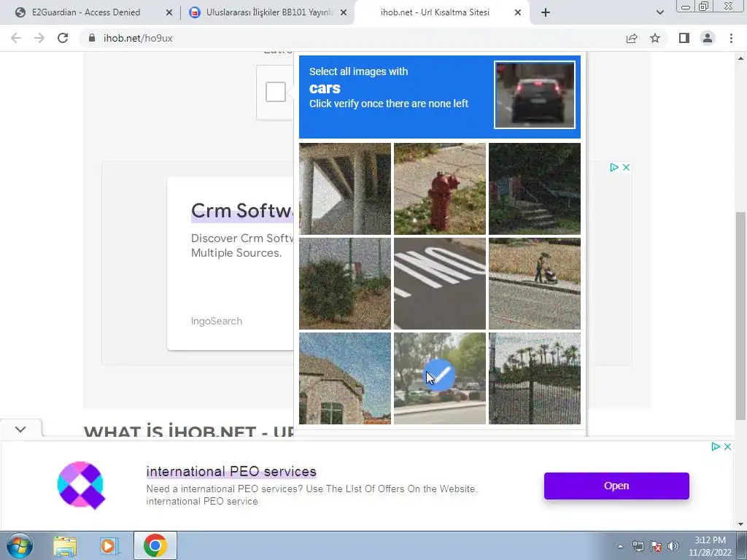Go back to the previous page
The image size is (747, 560).
point(16,38)
